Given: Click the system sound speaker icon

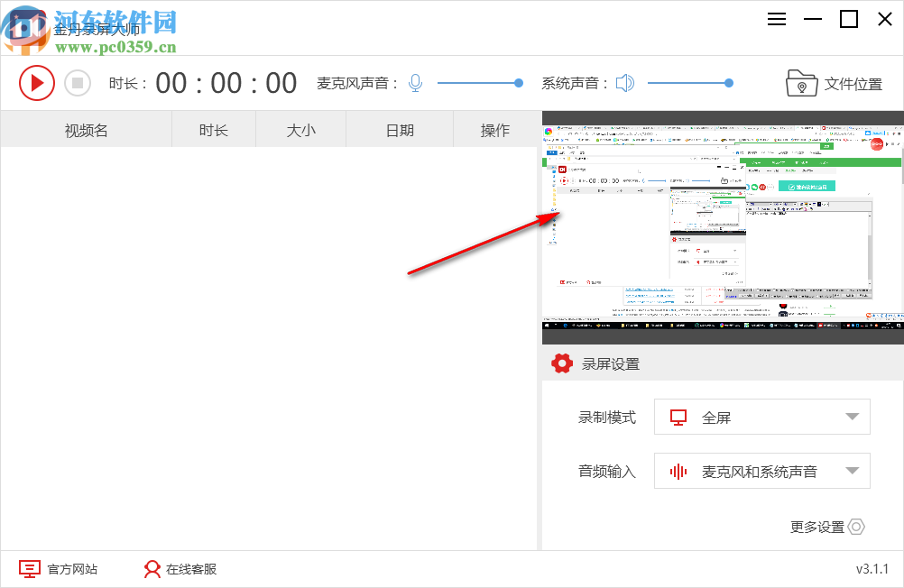Looking at the screenshot, I should coord(624,82).
